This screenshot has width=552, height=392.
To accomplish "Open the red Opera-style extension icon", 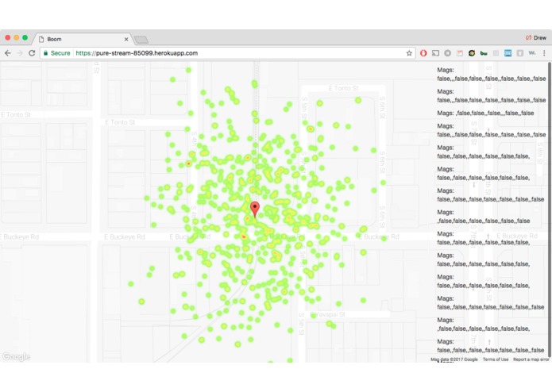I will [x=423, y=53].
